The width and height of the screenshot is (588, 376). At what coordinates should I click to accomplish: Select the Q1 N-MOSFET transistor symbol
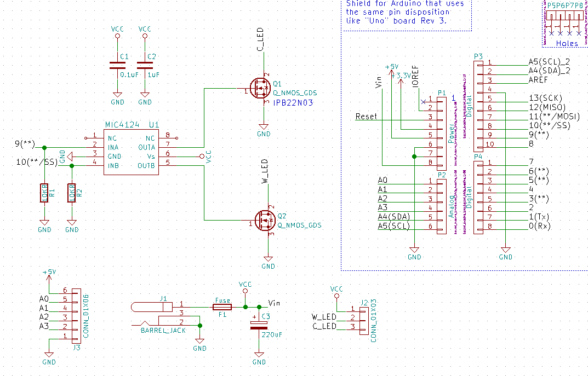tap(260, 88)
